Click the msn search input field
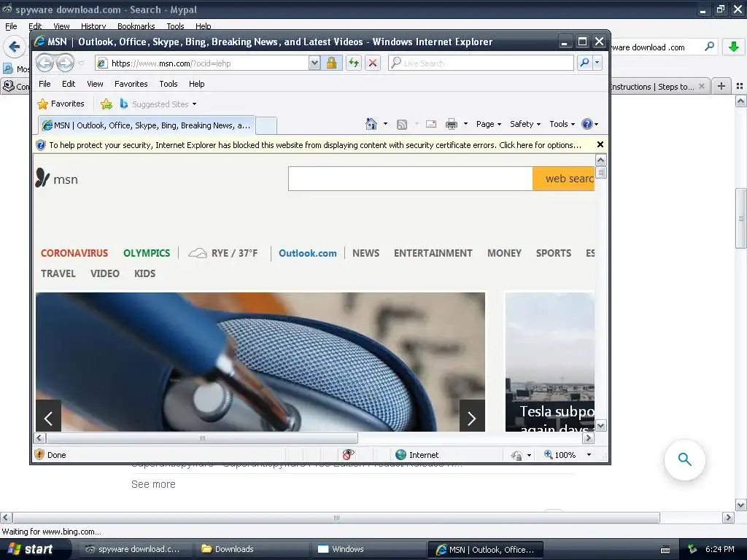Screen dimensions: 747x560 click(x=410, y=179)
